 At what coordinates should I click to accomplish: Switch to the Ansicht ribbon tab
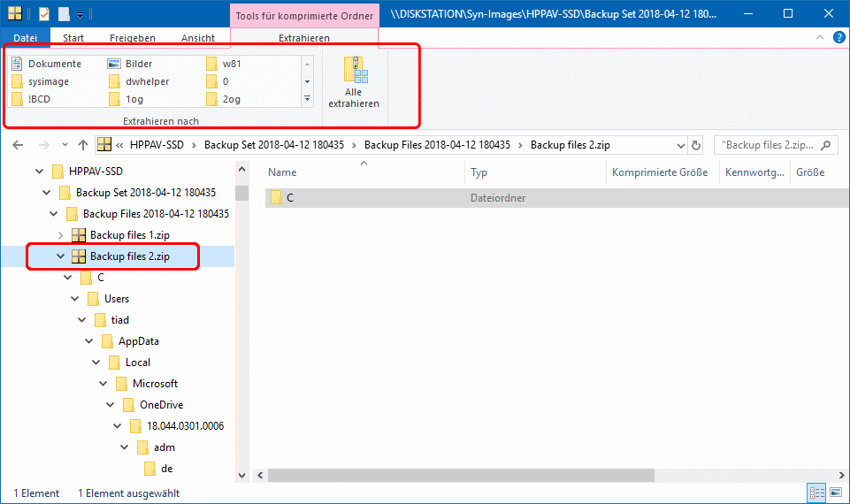[x=198, y=38]
